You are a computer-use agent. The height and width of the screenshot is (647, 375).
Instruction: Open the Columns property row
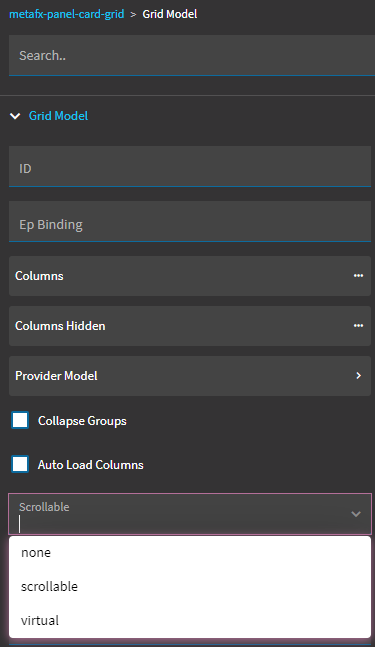coord(190,276)
